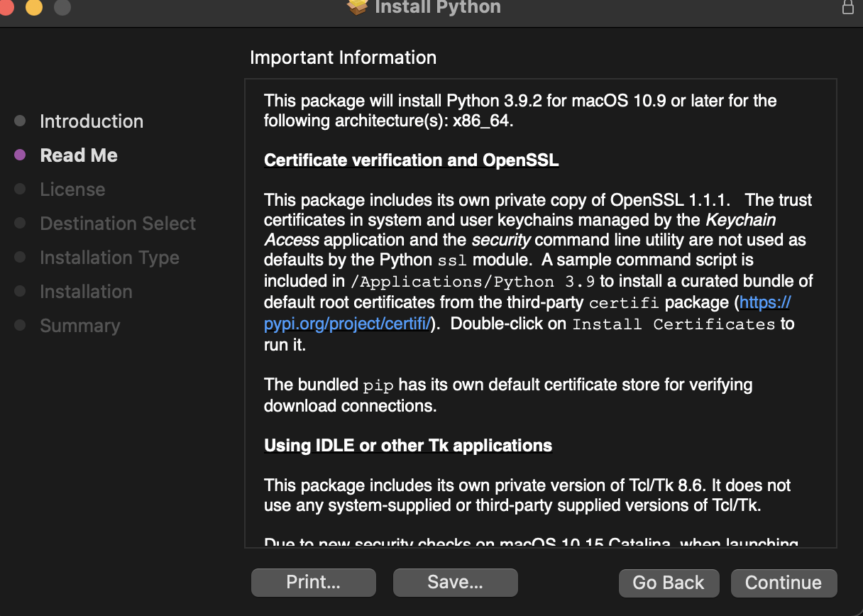Click the Summary step in sidebar
Image resolution: width=863 pixels, height=616 pixels.
pyautogui.click(x=80, y=326)
